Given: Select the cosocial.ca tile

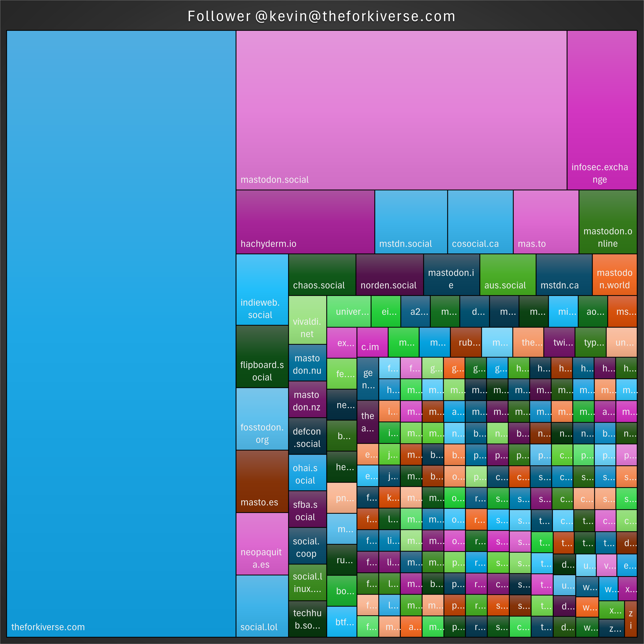Looking at the screenshot, I should point(480,222).
